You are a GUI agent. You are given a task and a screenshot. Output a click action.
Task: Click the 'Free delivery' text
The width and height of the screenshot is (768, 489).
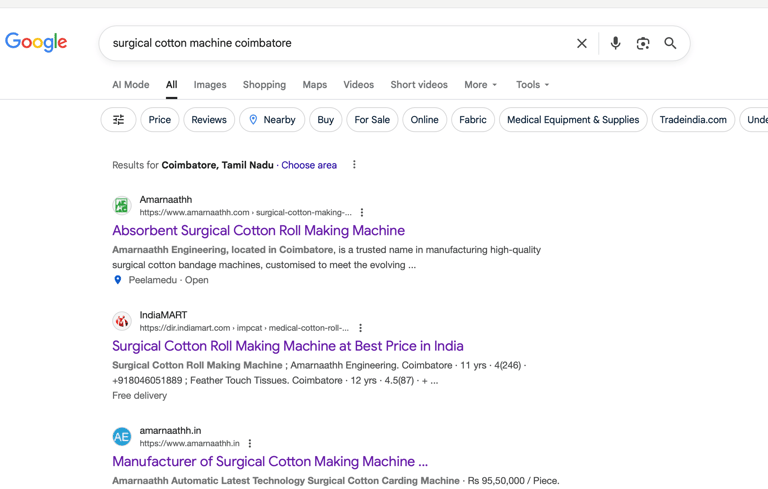(140, 395)
